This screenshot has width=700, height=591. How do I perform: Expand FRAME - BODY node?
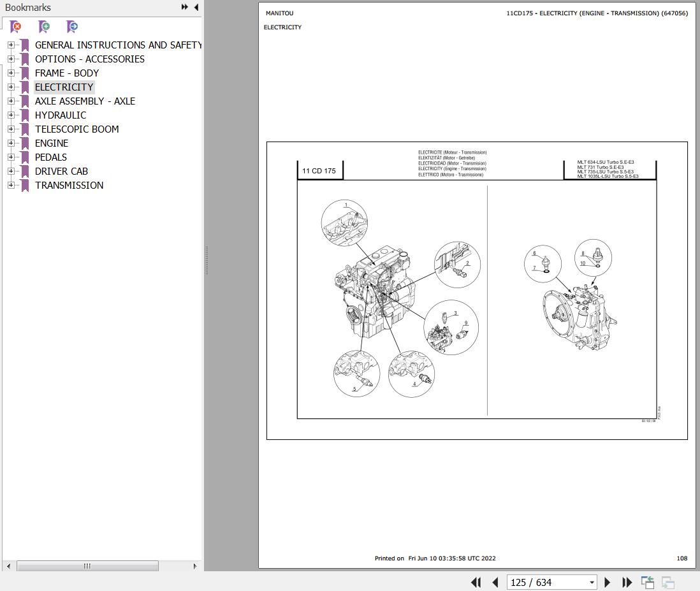[11, 73]
